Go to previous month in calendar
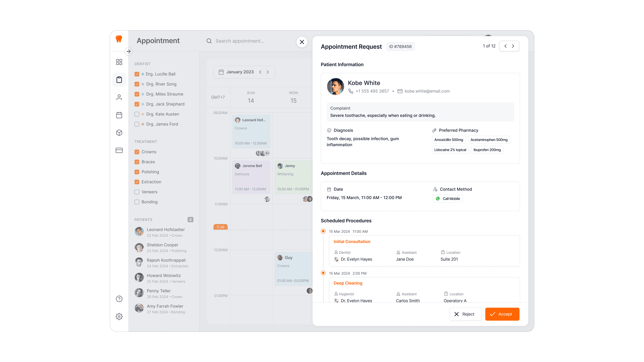This screenshot has height=362, width=644. tap(260, 72)
